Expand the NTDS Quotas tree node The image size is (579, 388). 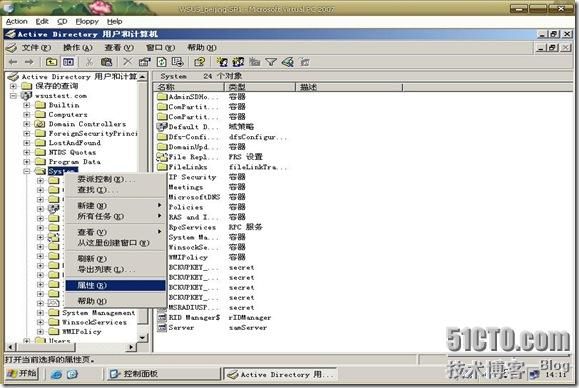(27, 152)
